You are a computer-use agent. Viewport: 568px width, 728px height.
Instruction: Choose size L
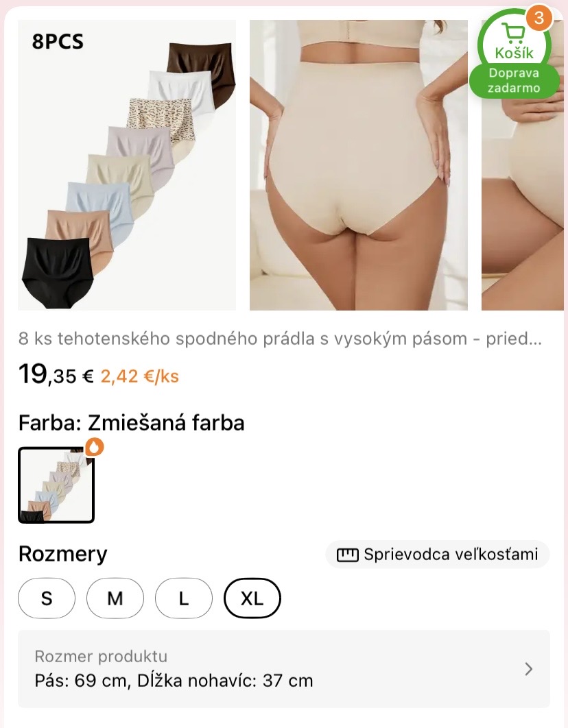184,598
